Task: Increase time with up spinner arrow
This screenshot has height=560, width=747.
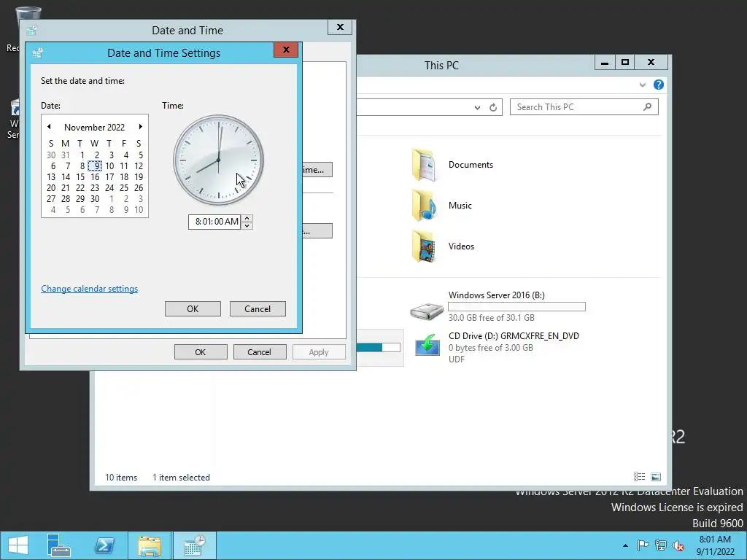Action: (247, 218)
